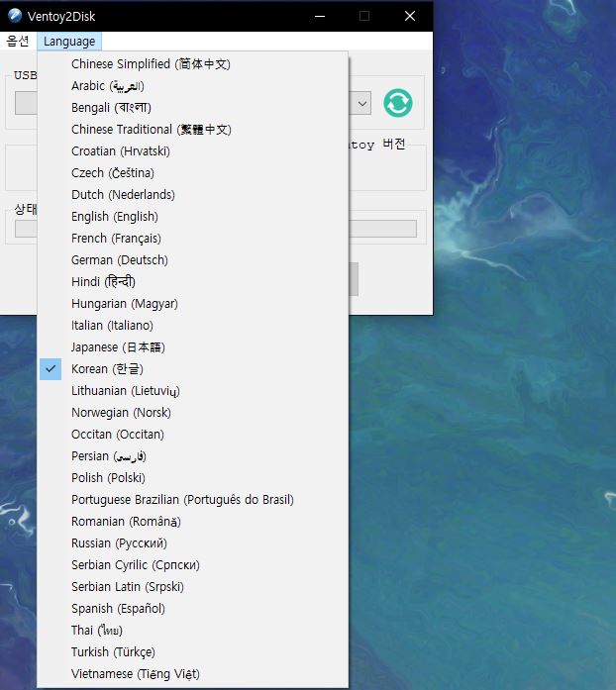Pick Czech (Čeština) language
616x690 pixels.
(x=193, y=173)
